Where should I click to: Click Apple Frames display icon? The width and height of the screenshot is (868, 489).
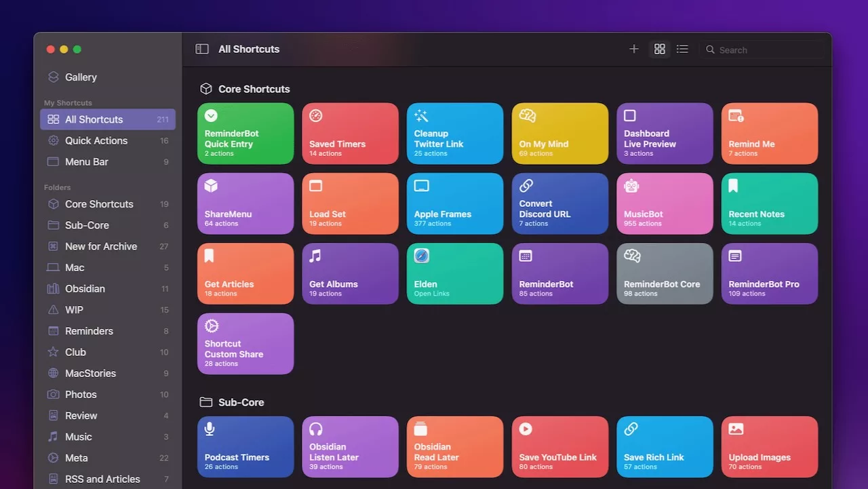pos(421,186)
